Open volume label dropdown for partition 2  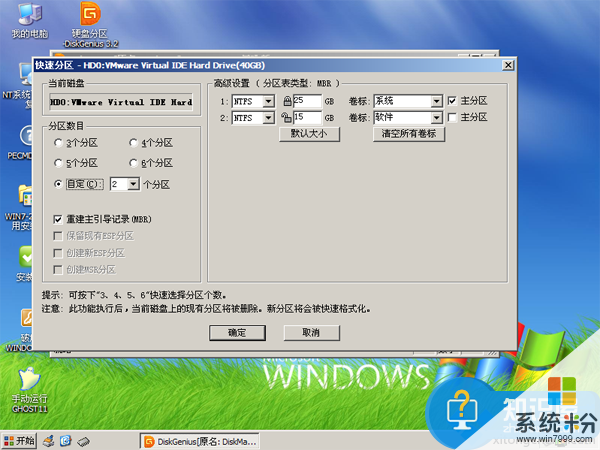click(437, 118)
